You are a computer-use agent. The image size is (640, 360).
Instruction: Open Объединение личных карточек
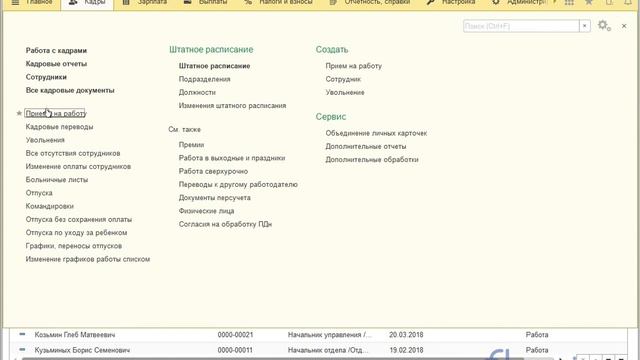376,133
